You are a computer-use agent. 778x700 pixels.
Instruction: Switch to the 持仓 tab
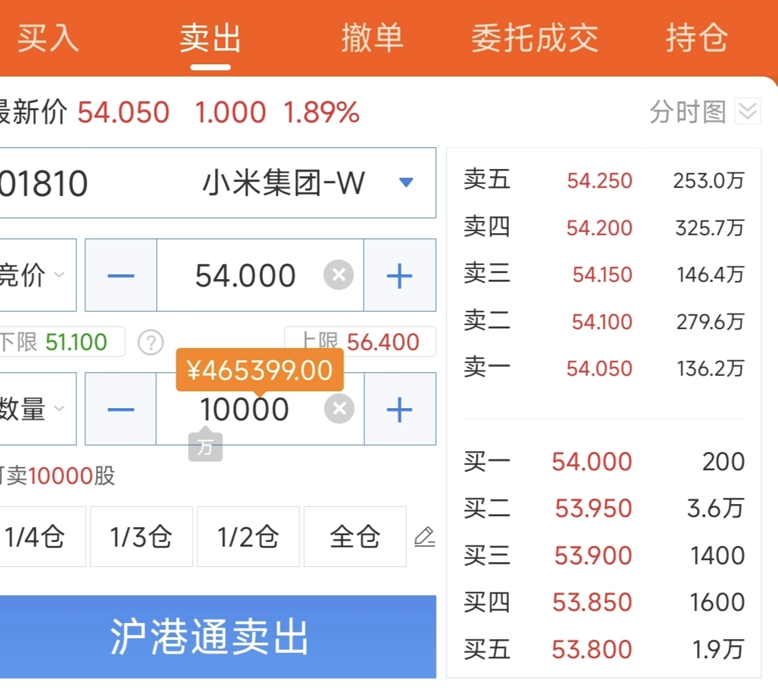[697, 39]
